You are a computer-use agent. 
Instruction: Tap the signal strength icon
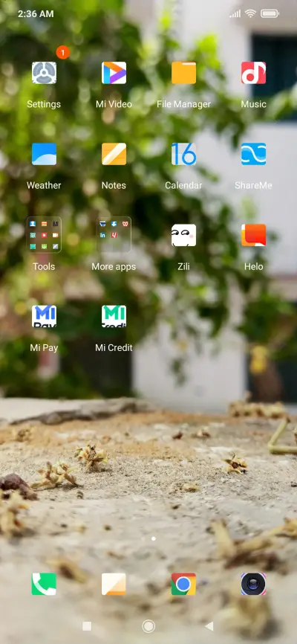(235, 14)
